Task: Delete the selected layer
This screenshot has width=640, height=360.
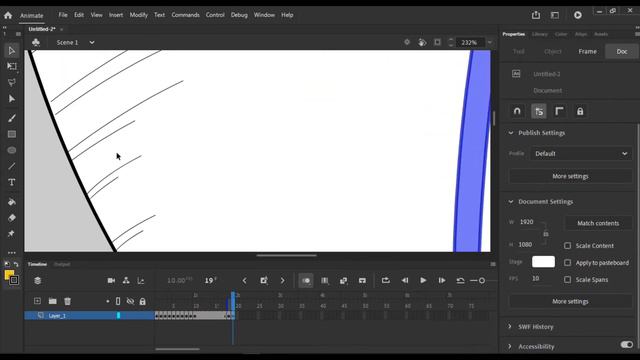Action: (x=67, y=301)
